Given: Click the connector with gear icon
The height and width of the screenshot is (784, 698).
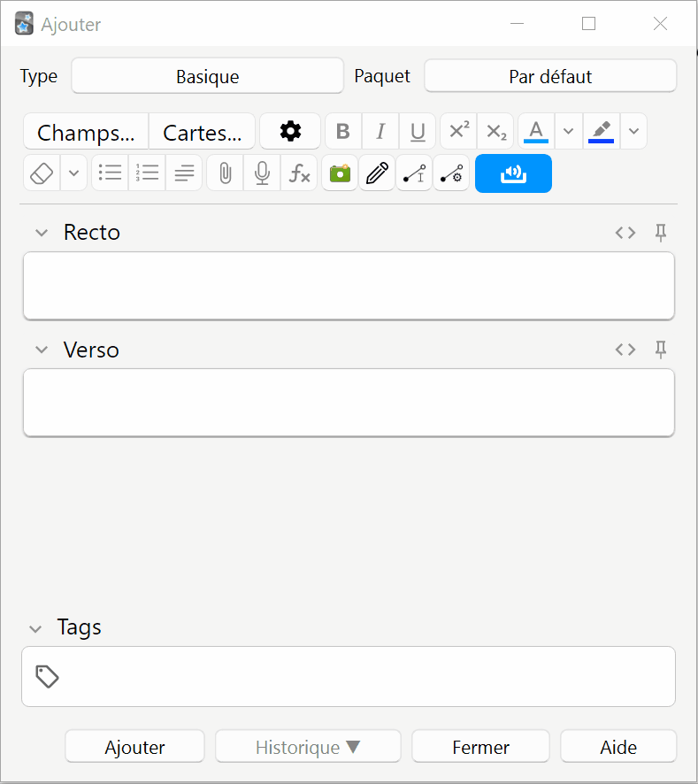Looking at the screenshot, I should (451, 173).
